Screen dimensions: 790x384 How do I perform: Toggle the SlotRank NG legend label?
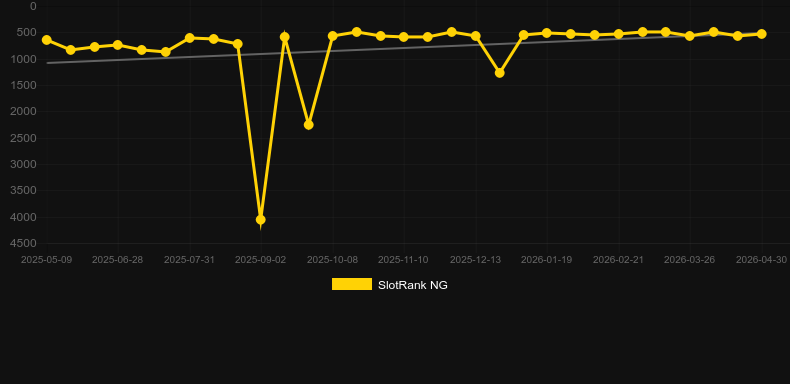(413, 285)
